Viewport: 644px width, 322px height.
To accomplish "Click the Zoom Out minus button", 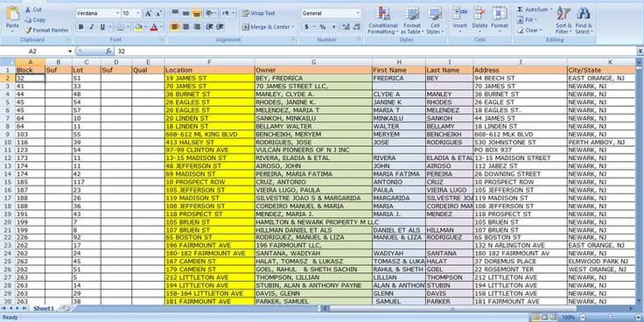I will click(x=583, y=318).
